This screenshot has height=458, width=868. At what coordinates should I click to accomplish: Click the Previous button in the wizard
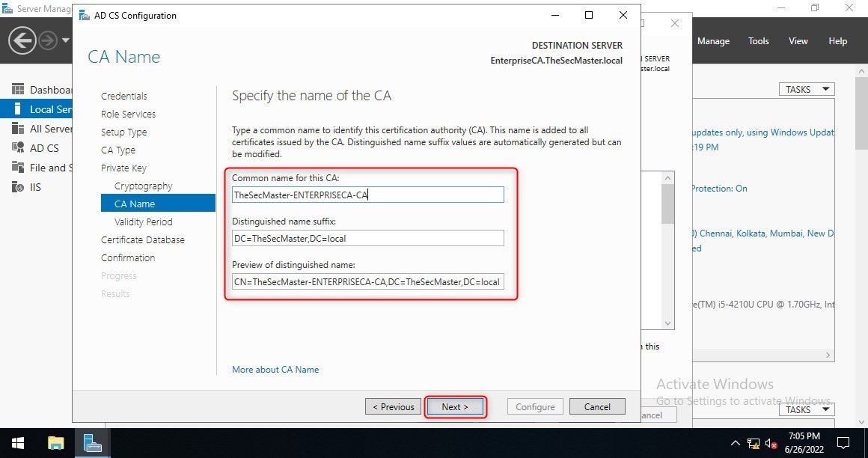pyautogui.click(x=394, y=406)
